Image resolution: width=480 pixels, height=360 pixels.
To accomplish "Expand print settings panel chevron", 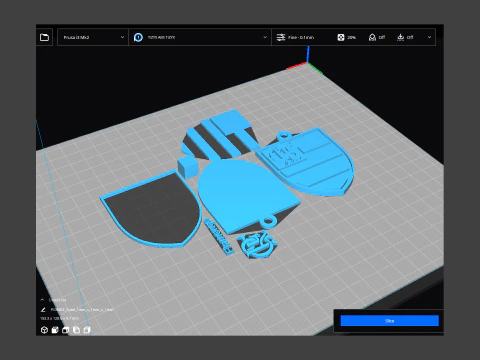I will click(x=429, y=37).
